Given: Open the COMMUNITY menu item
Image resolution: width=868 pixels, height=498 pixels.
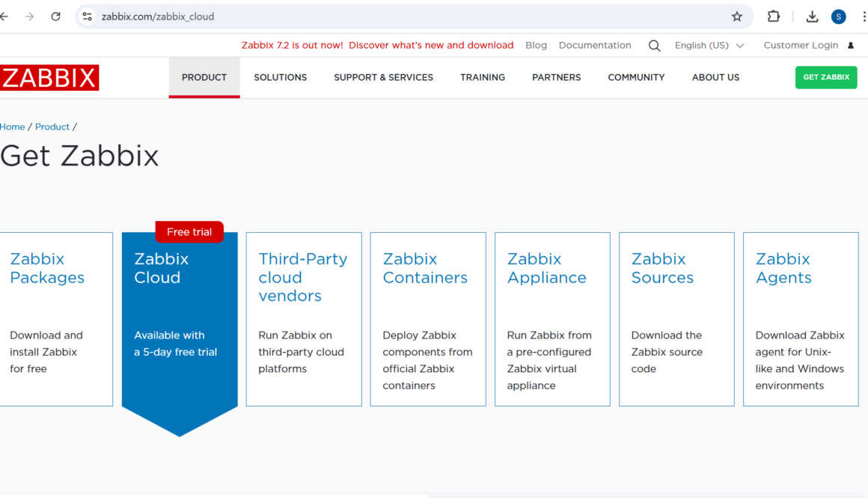Looking at the screenshot, I should point(636,77).
